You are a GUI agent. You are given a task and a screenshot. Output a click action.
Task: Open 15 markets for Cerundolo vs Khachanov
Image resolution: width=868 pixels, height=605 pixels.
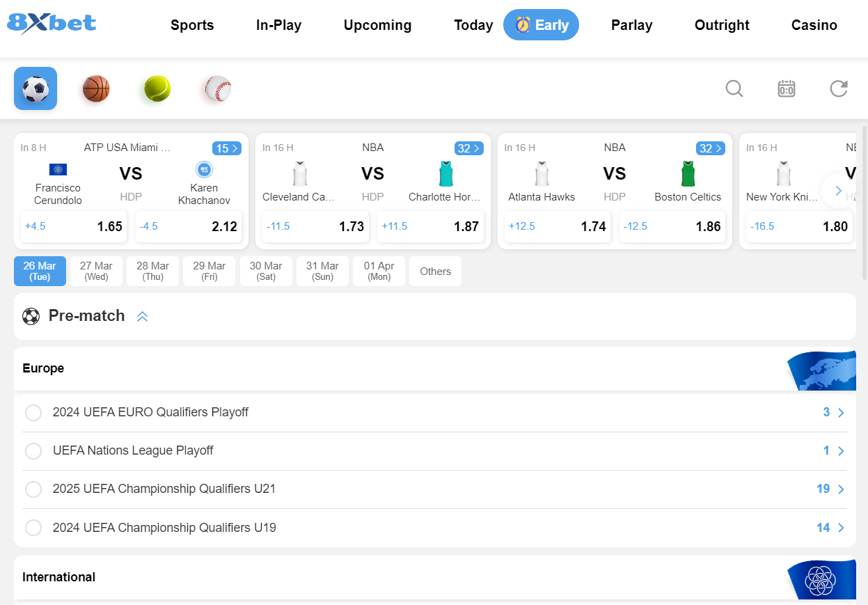(227, 148)
